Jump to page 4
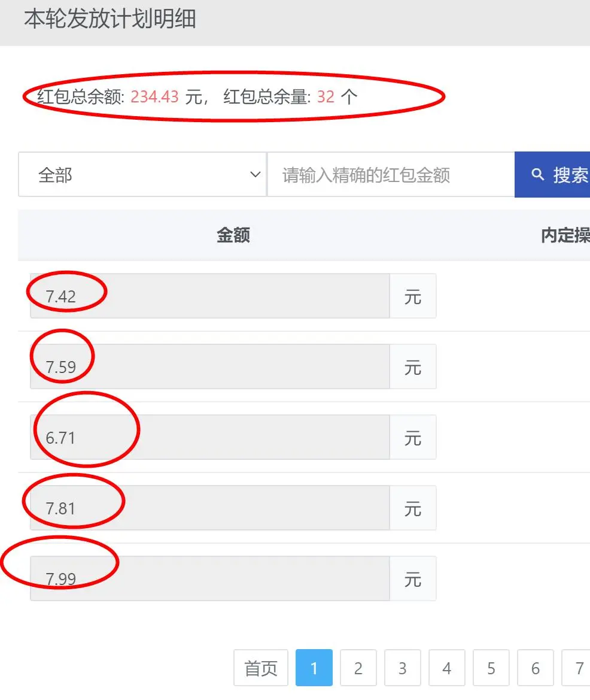This screenshot has width=590, height=700. coord(446,668)
